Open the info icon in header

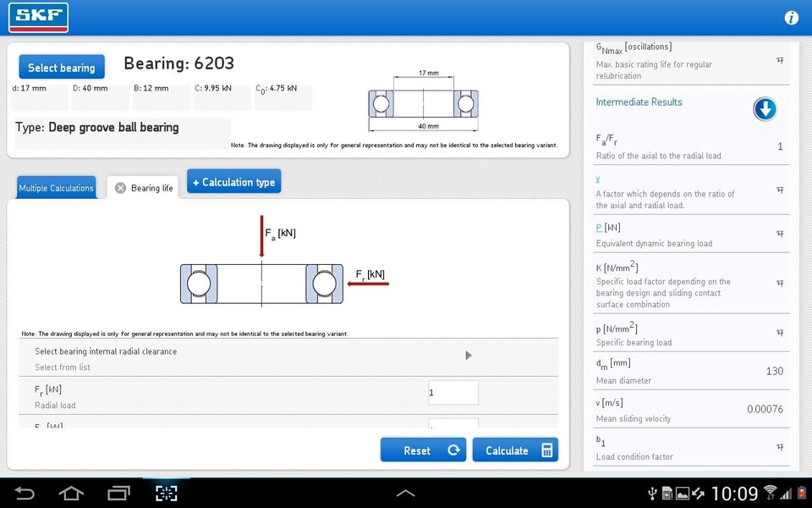791,18
